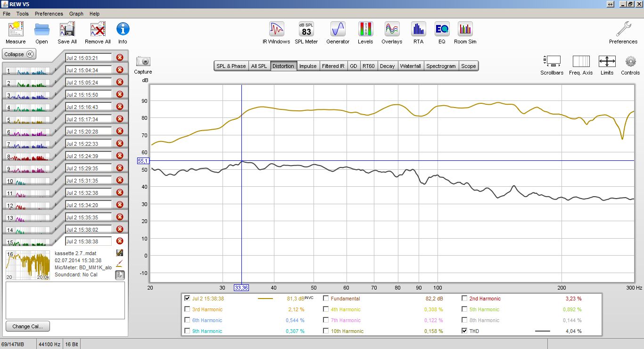644x349 pixels.
Task: Open the Help menu
Action: [94, 14]
